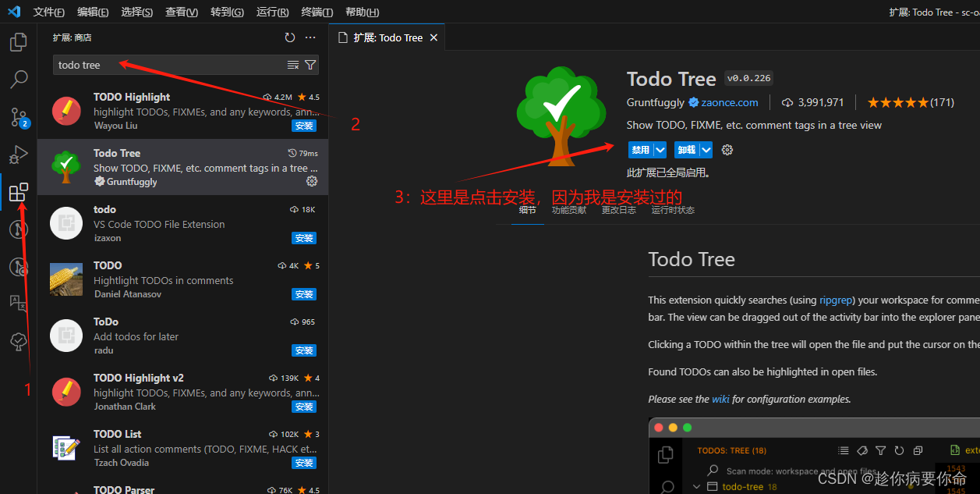Open the 禁用 button's dropdown arrow
Viewport: 980px width, 494px height.
660,149
